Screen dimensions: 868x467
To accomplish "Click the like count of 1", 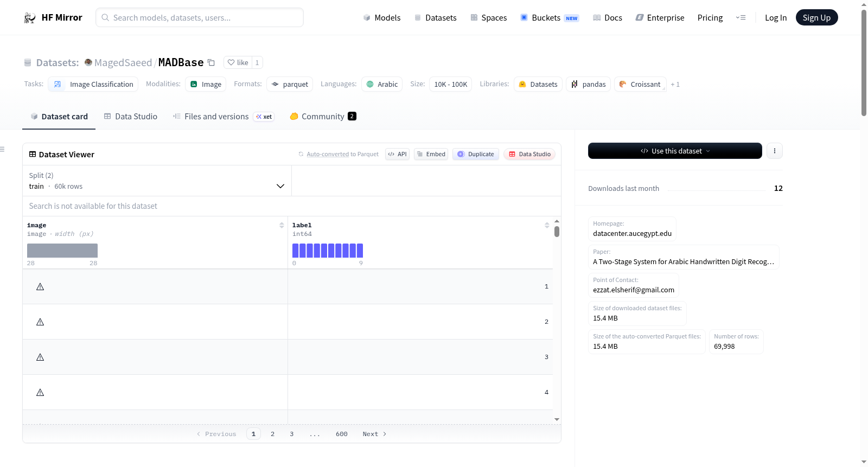I will tap(257, 62).
